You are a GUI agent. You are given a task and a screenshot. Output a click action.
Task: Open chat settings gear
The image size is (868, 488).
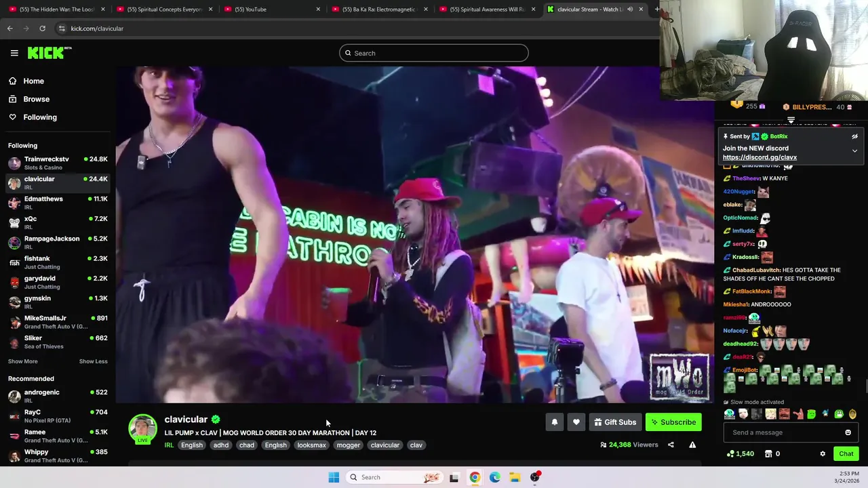point(823,453)
